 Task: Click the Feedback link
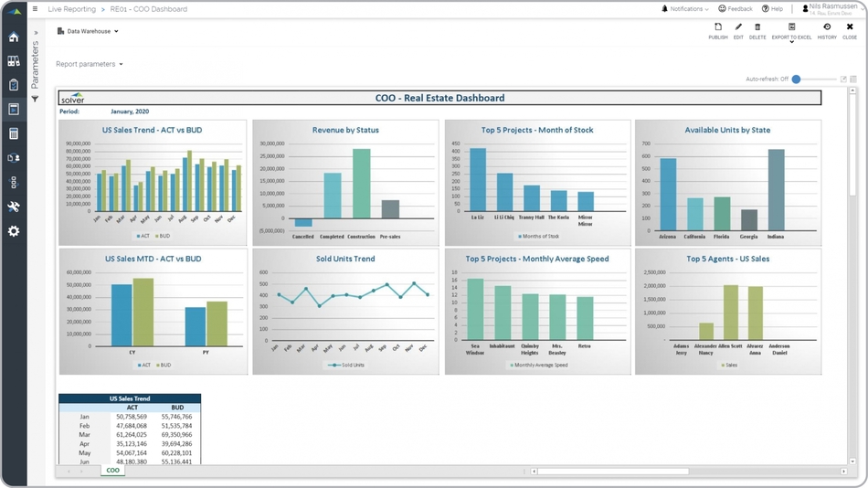click(x=736, y=9)
